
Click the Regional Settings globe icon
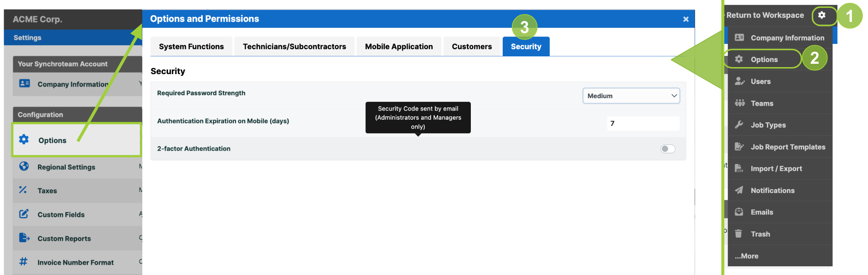coord(24,166)
